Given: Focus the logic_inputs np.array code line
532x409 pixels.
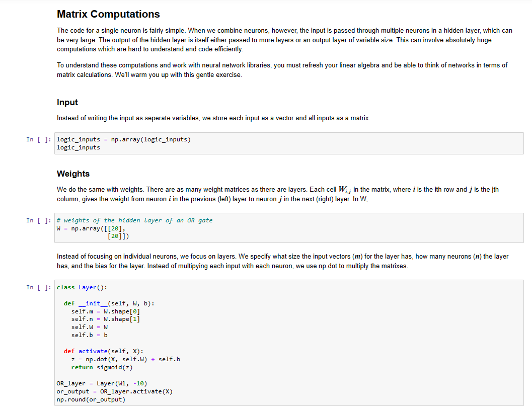Looking at the screenshot, I should (123, 139).
